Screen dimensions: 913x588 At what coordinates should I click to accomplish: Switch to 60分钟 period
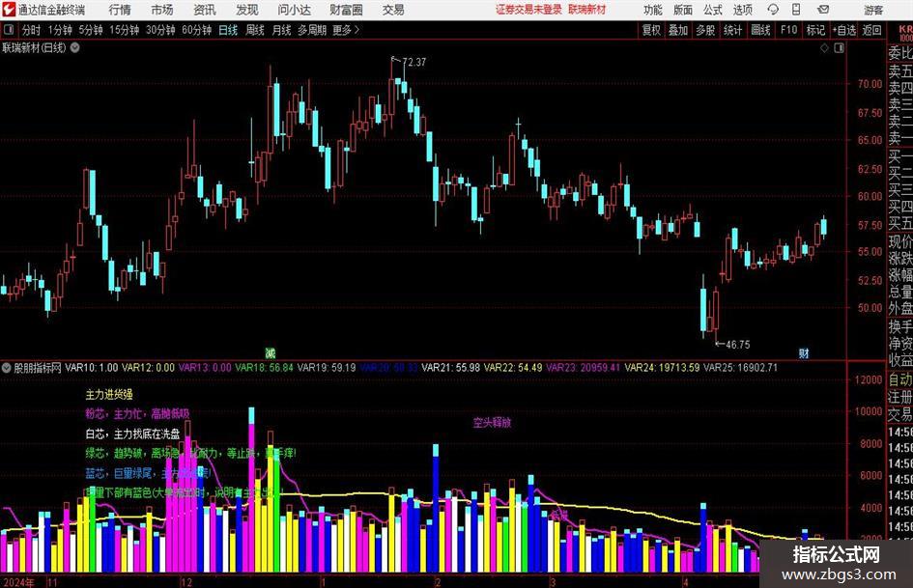(196, 30)
